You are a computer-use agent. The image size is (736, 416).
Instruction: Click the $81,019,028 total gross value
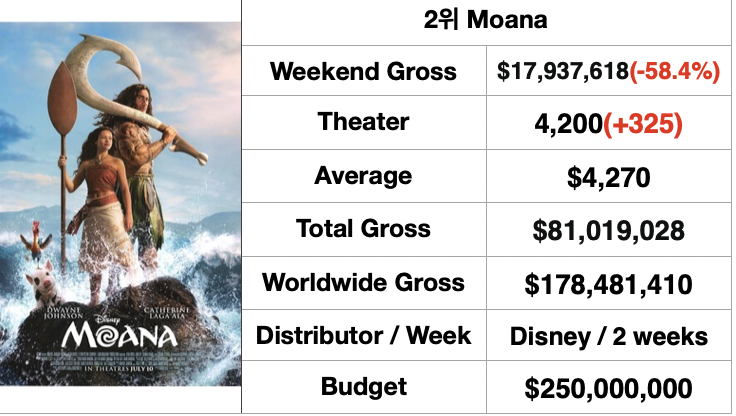tap(609, 231)
